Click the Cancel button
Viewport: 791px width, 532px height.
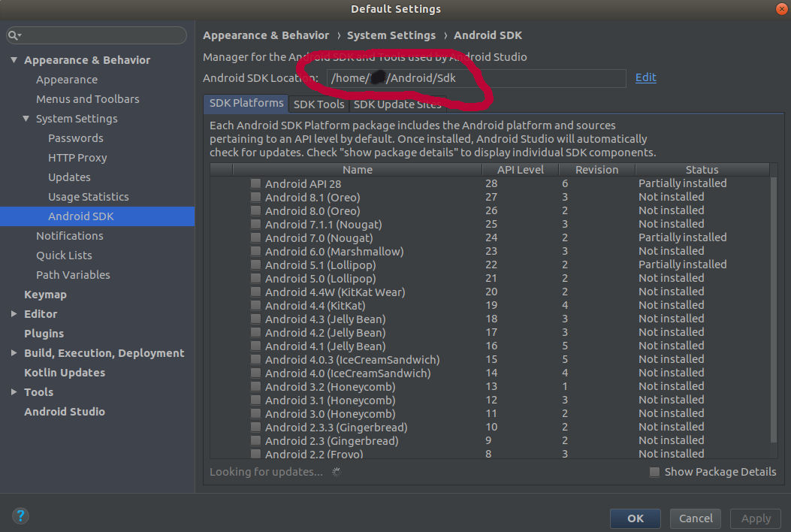click(696, 518)
